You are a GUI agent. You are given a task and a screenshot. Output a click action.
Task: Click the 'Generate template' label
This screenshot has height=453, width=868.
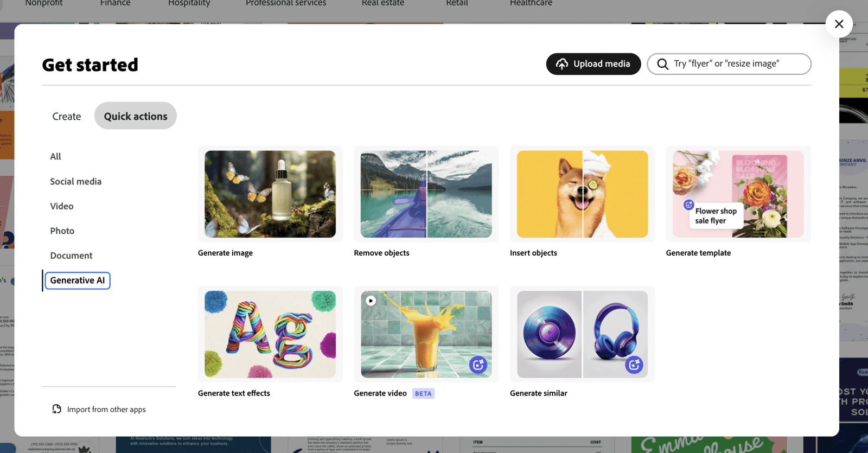(x=698, y=253)
